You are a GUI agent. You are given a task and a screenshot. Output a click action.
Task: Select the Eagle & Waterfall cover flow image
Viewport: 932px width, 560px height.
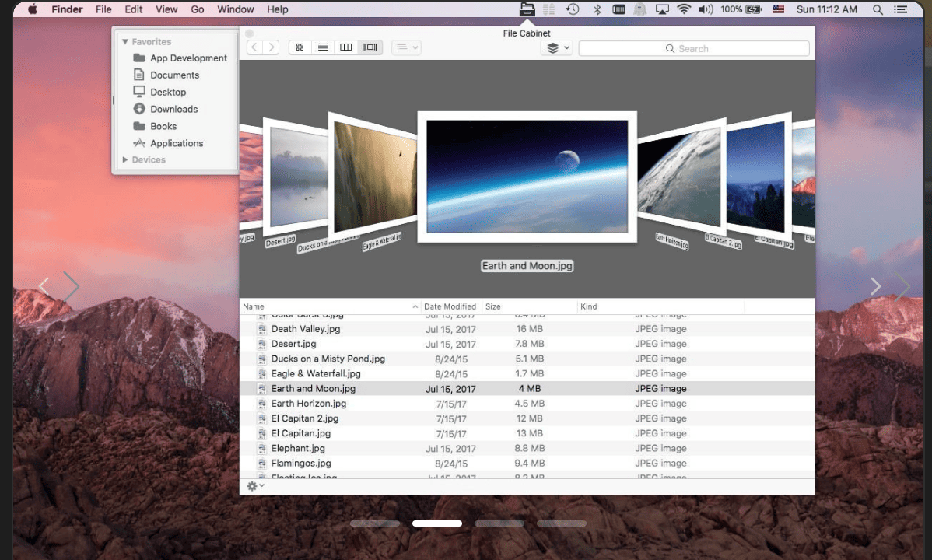373,177
